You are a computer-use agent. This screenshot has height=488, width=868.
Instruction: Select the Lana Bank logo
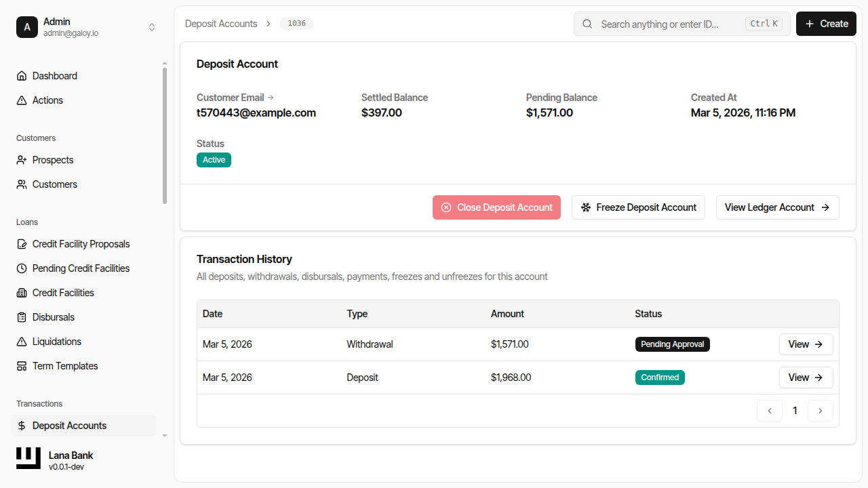[28, 457]
